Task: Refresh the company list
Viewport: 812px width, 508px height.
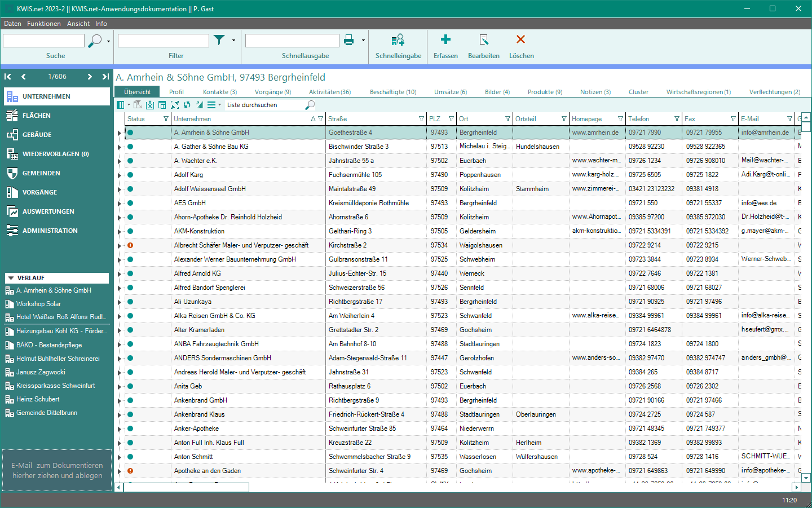Action: [187, 105]
